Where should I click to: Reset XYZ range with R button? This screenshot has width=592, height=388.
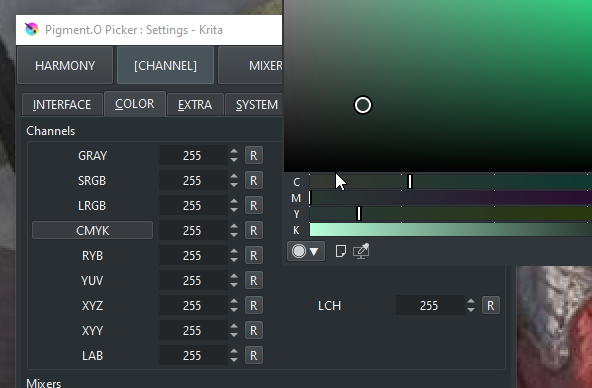click(x=254, y=305)
